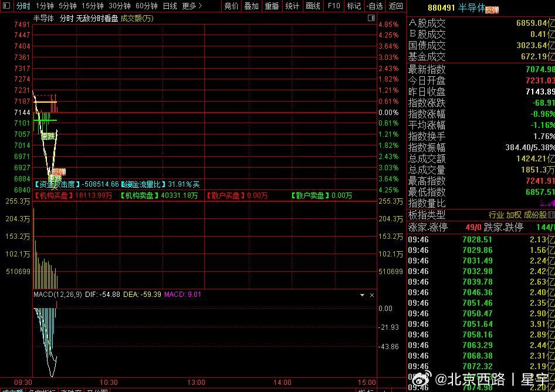This screenshot has height=392, width=555.
Task: Select the 行业 index type
Action: 496,215
